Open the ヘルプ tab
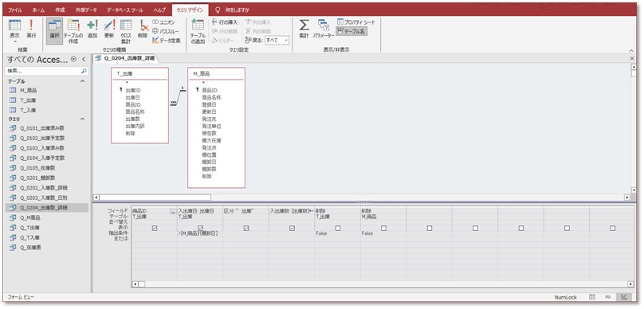 159,10
